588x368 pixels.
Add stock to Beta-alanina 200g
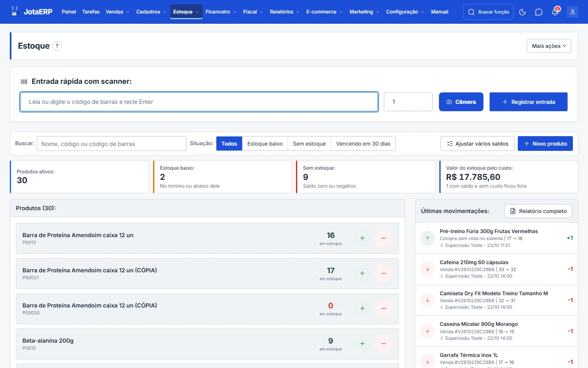point(362,344)
